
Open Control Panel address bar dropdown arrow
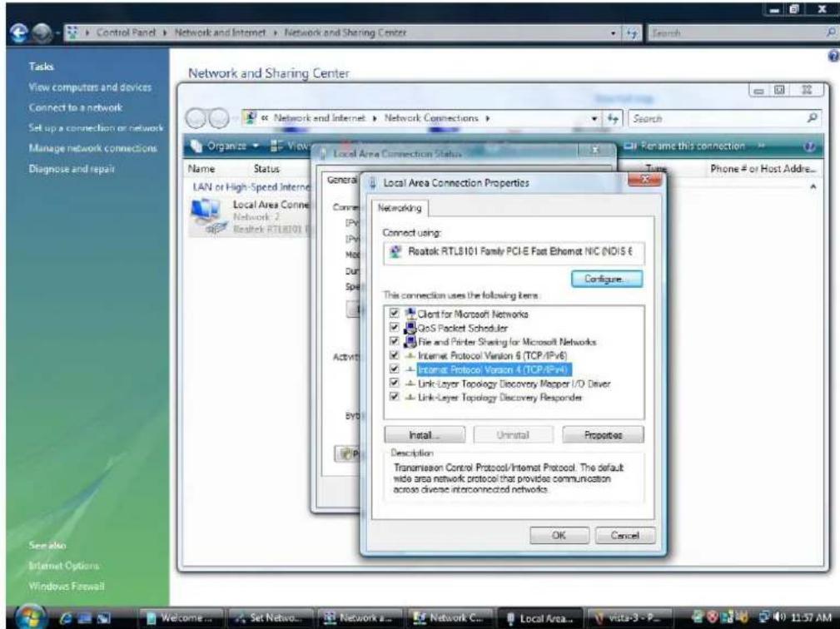click(x=614, y=33)
